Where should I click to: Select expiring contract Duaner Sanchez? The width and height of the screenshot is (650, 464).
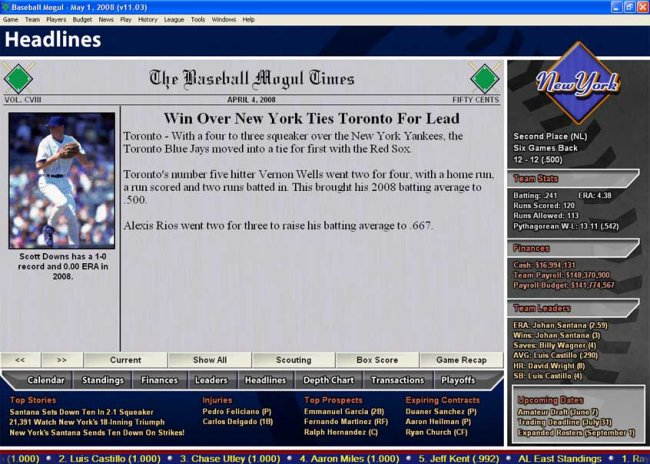click(x=441, y=411)
